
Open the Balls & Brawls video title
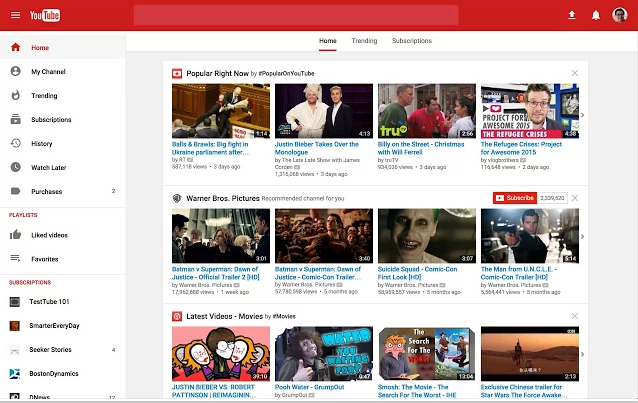[x=210, y=148]
